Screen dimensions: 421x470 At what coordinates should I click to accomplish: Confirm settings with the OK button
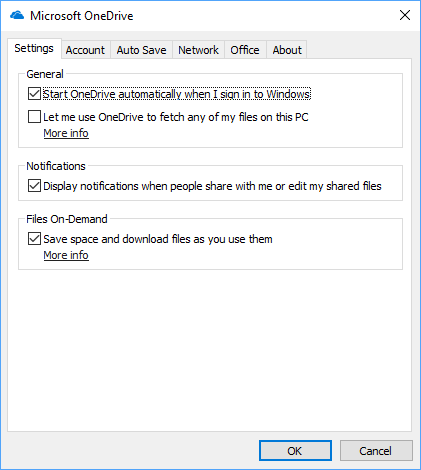click(295, 451)
